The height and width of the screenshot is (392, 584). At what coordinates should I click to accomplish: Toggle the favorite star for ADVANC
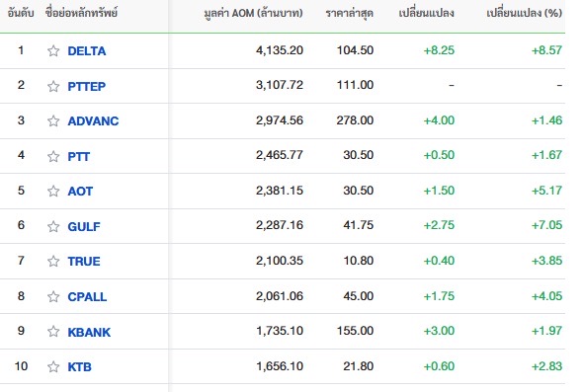click(x=53, y=121)
